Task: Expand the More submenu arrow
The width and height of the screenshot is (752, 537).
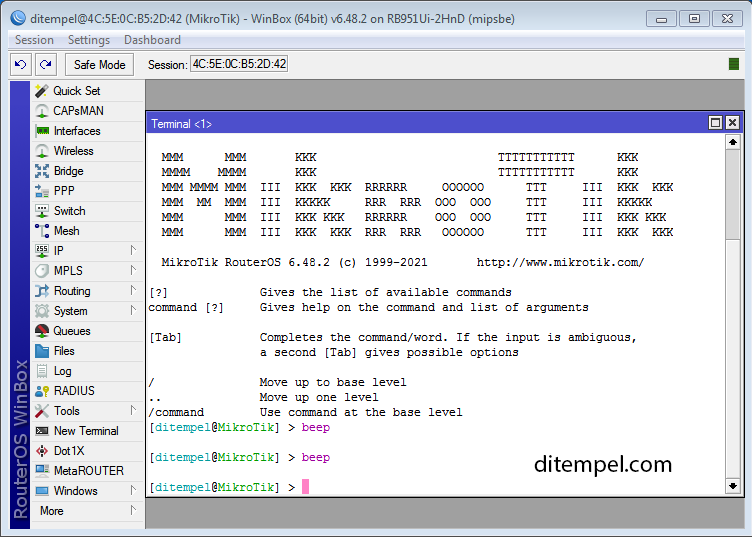Action: click(x=133, y=511)
